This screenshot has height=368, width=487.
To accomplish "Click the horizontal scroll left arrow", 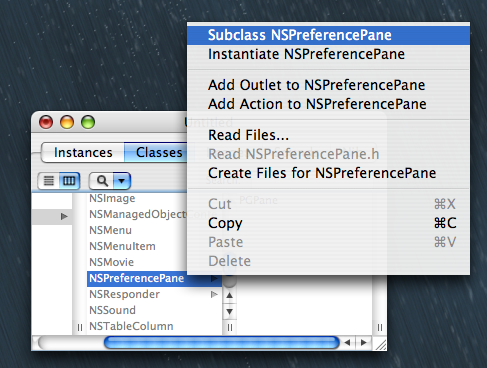I will click(347, 343).
